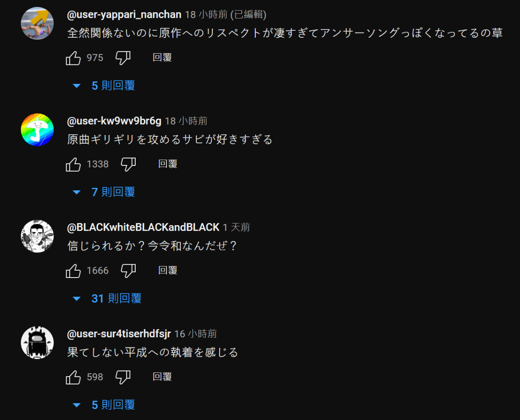Viewport: 520px width, 420px height.
Task: Dislike the comment by @user-yappari_nanchan
Action: (x=123, y=58)
